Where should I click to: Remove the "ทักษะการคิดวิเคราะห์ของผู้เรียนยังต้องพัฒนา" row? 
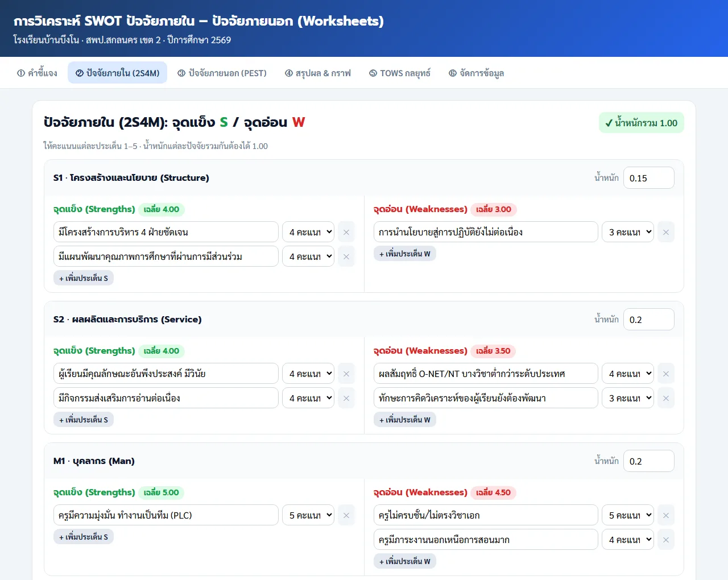click(665, 398)
